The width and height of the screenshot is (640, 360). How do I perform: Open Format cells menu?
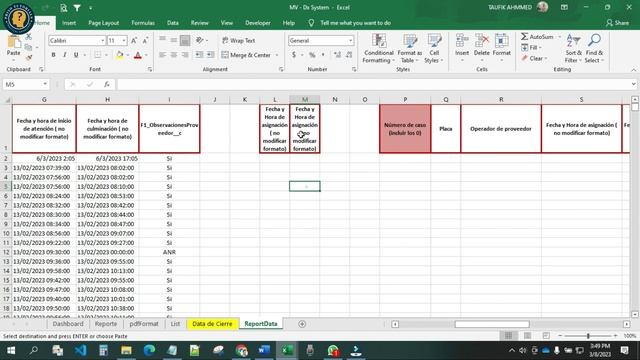tap(502, 49)
